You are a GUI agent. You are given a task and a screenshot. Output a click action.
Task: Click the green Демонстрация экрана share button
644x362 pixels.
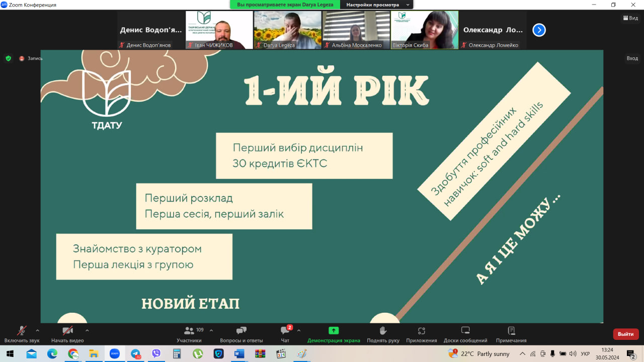334,334
